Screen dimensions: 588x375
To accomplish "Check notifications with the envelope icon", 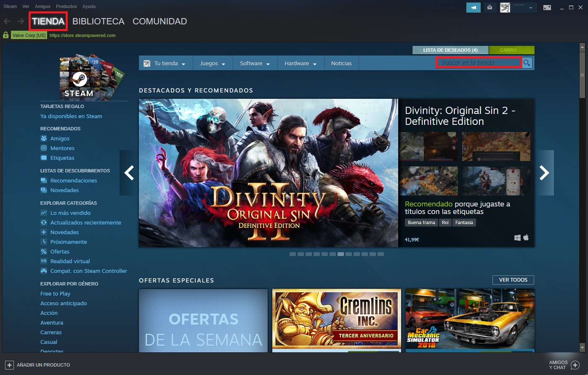I will click(x=489, y=7).
